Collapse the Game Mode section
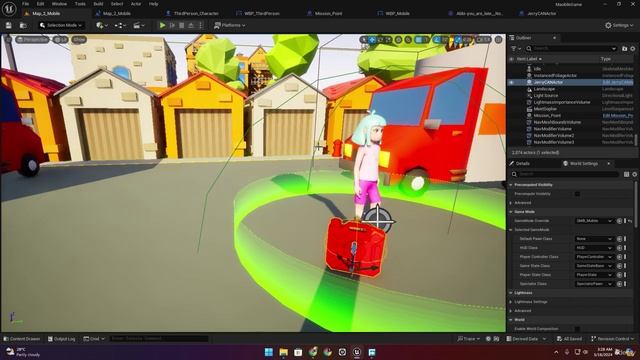Viewport: 640px width, 360px height. coord(511,212)
